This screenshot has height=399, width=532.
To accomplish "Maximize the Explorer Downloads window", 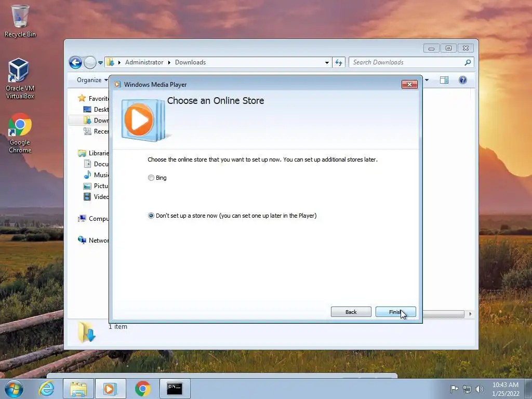I will (448, 48).
